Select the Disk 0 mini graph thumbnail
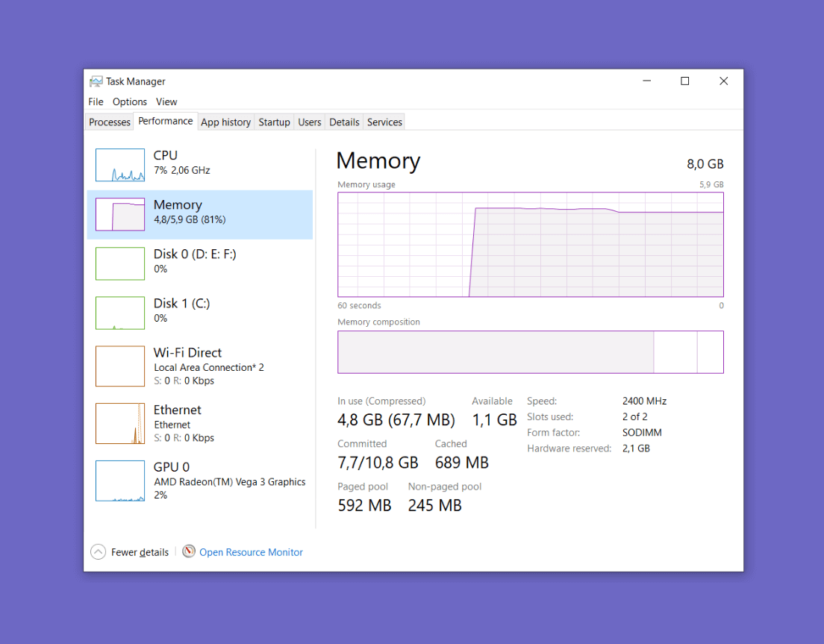The image size is (824, 644). [120, 263]
